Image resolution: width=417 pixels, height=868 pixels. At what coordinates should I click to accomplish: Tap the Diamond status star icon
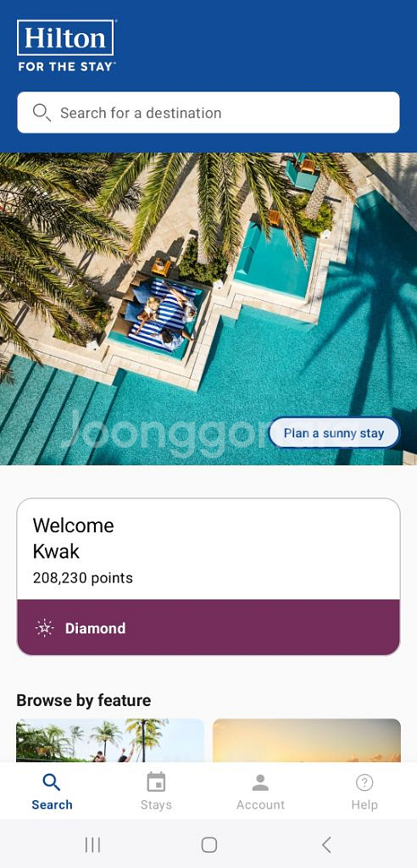click(44, 628)
